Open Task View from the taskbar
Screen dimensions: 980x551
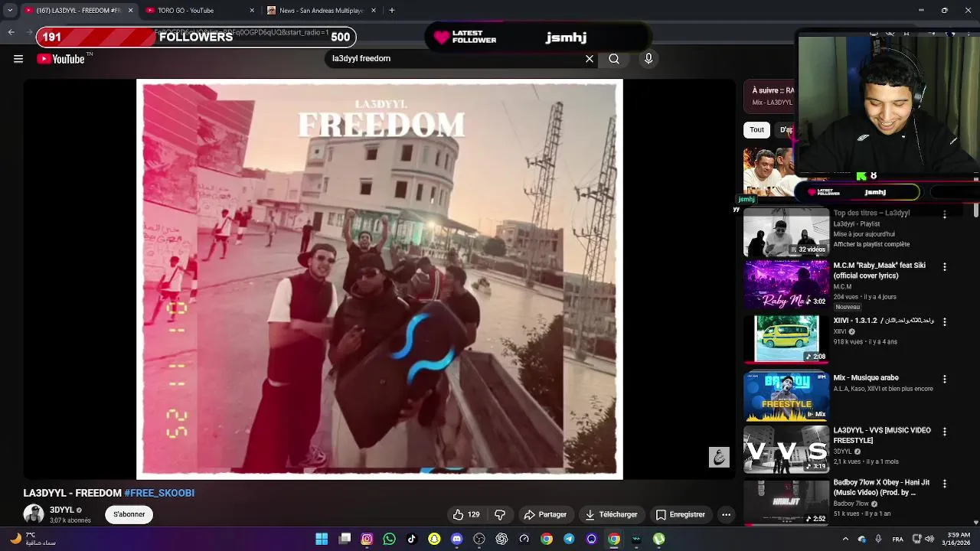[345, 539]
